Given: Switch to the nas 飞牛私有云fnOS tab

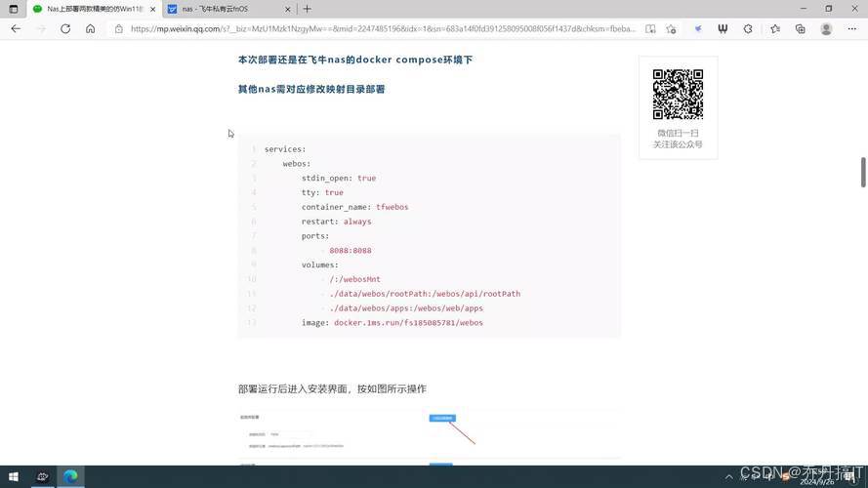Looking at the screenshot, I should 229,9.
